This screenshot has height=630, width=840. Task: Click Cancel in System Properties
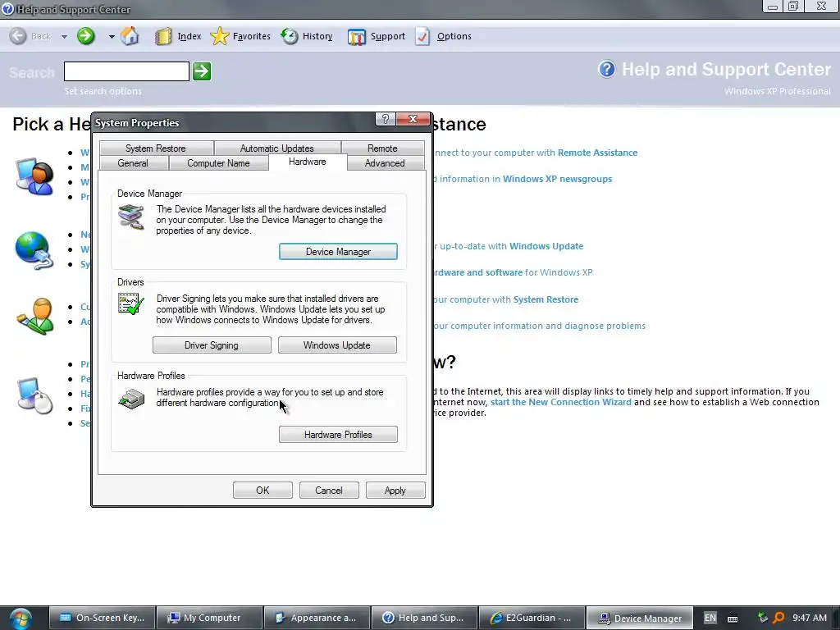(x=329, y=491)
